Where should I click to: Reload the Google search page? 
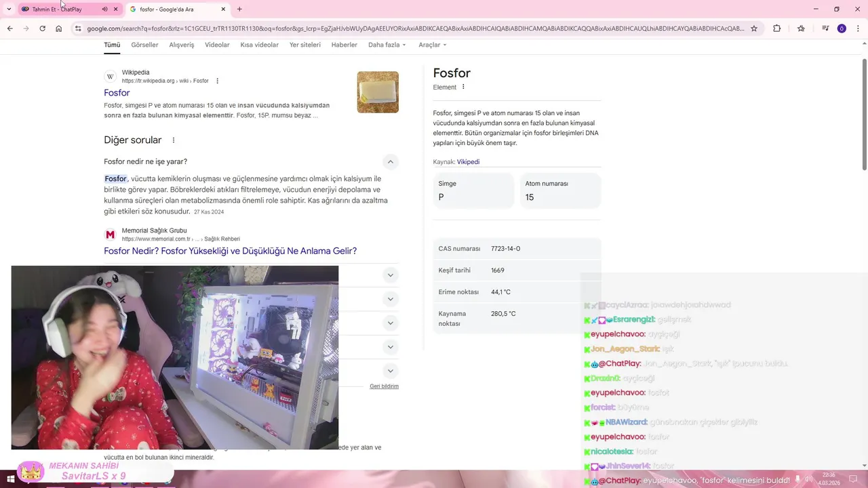[x=42, y=28]
